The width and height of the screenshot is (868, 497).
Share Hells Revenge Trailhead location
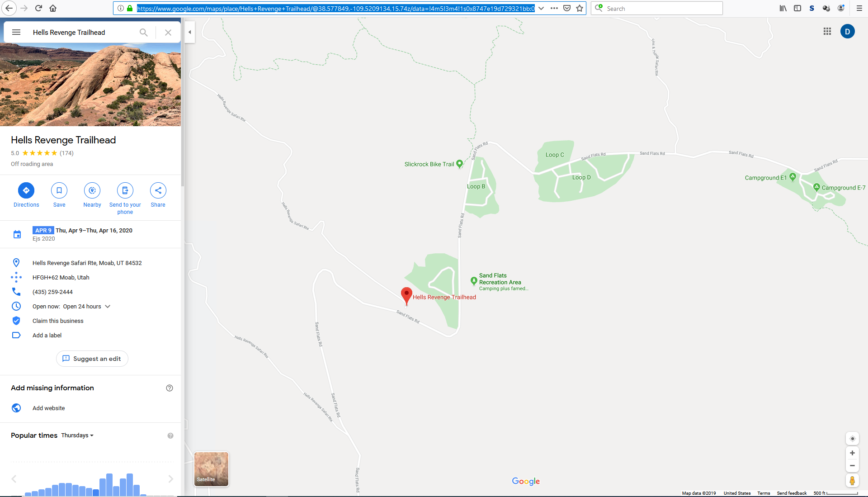[x=158, y=190]
